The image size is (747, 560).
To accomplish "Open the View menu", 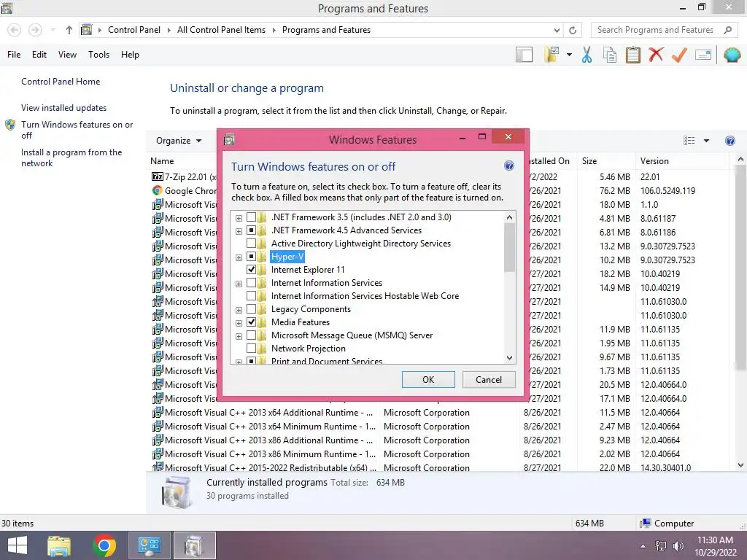I will coord(67,54).
